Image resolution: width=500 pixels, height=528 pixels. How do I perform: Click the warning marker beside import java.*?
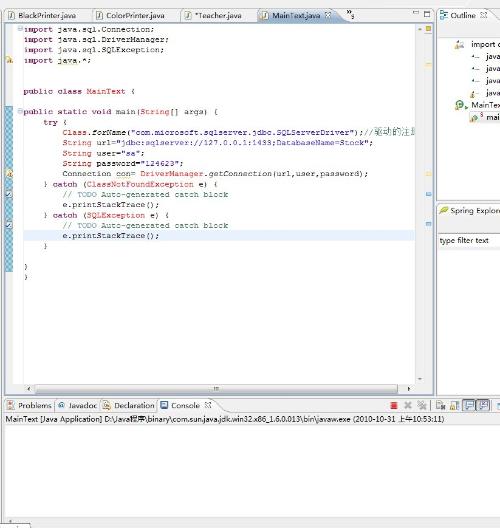[x=9, y=61]
